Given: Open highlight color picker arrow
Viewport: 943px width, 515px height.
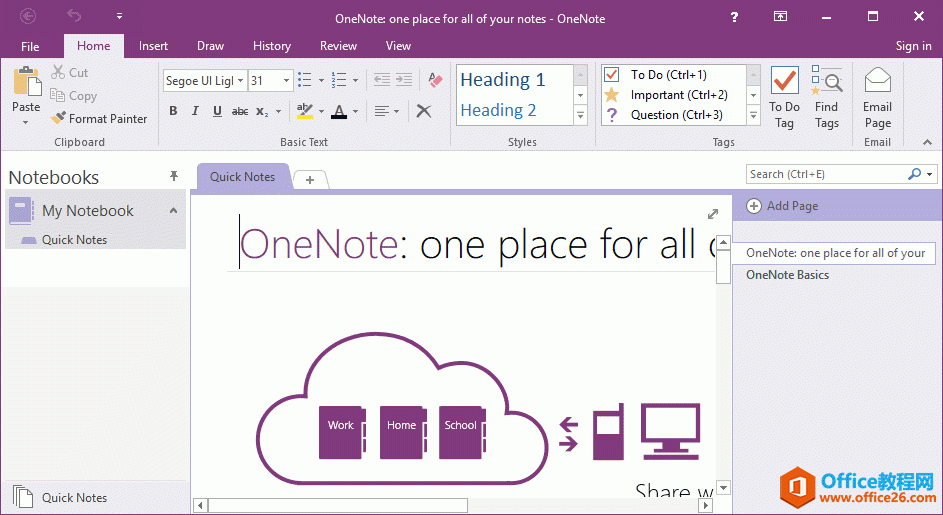Looking at the screenshot, I should 321,111.
